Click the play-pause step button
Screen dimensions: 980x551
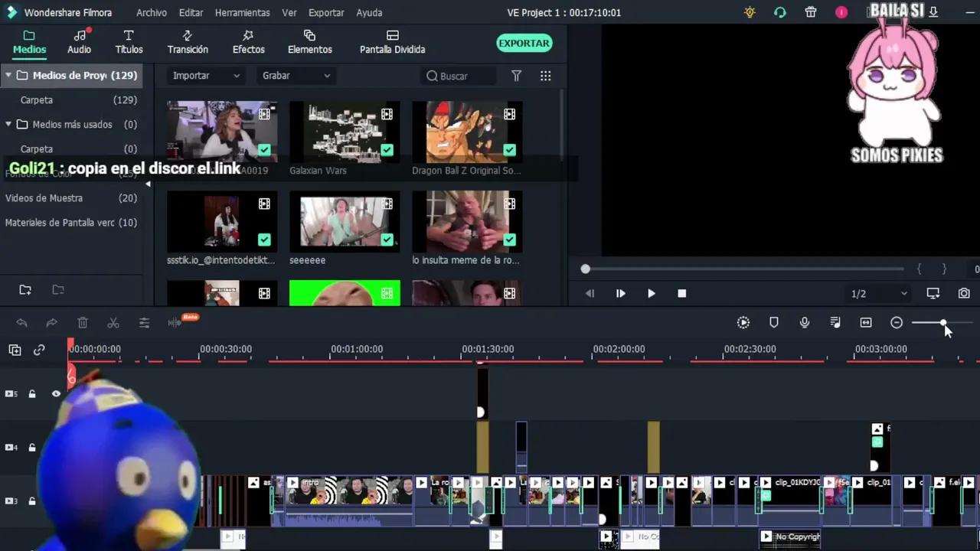point(620,293)
